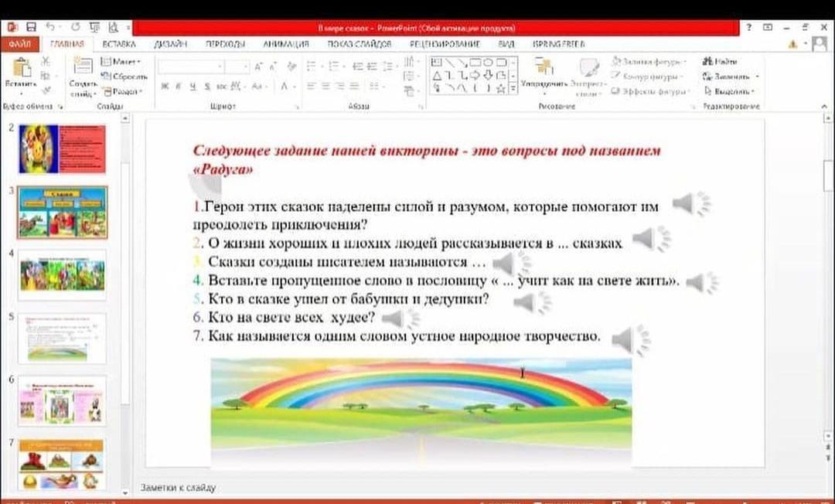Click the Find (Найти) binoculars icon
The width and height of the screenshot is (835, 504).
tap(720, 61)
